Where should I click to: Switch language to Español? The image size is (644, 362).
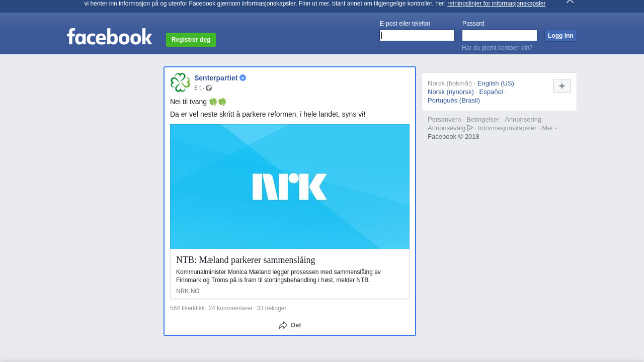491,92
